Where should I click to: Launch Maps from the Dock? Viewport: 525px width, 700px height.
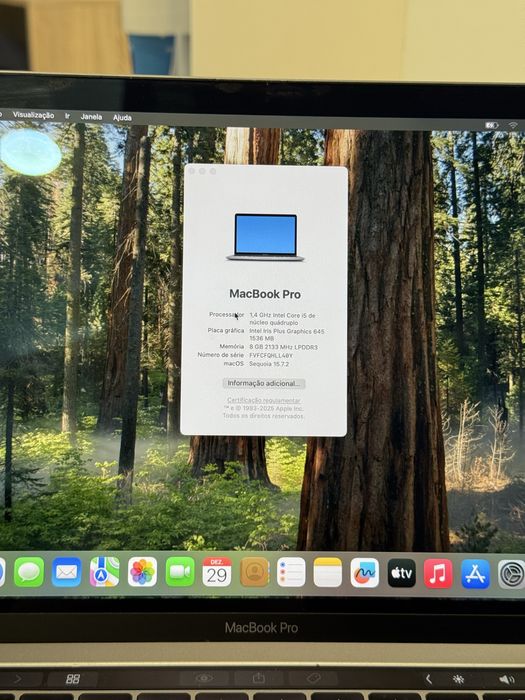(x=104, y=572)
